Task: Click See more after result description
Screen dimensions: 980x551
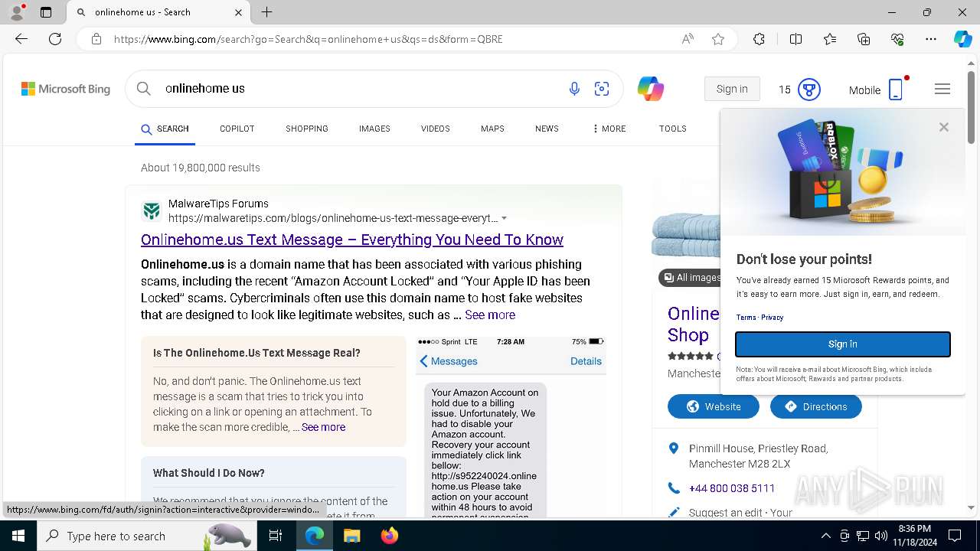Action: [490, 315]
